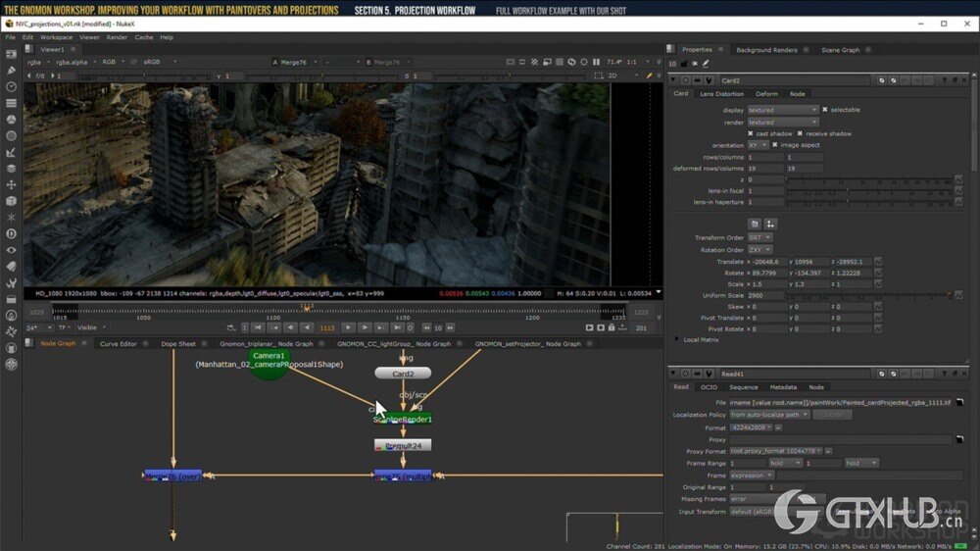
Task: Open the Localization Policy dropdown
Action: [x=768, y=415]
